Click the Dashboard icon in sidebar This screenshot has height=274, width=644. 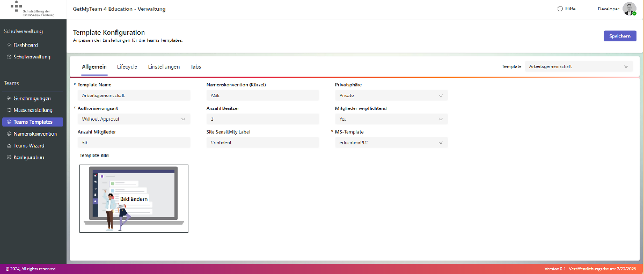coord(9,45)
